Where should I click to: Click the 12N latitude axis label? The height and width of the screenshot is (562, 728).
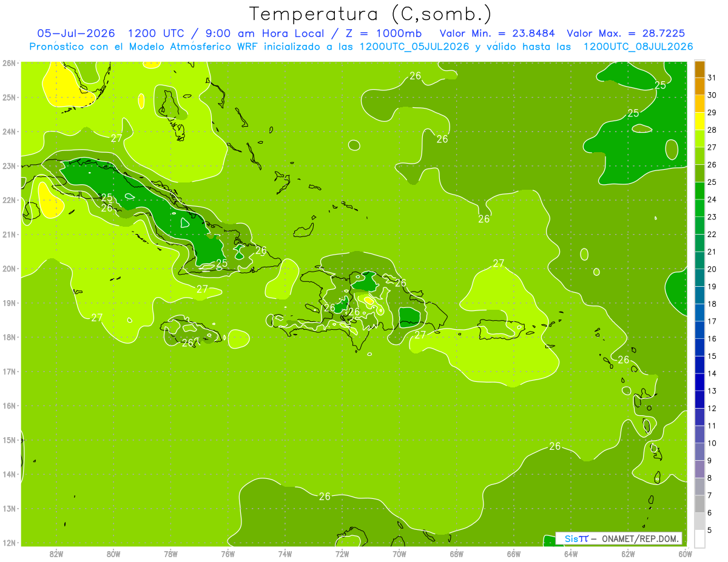tap(8, 543)
